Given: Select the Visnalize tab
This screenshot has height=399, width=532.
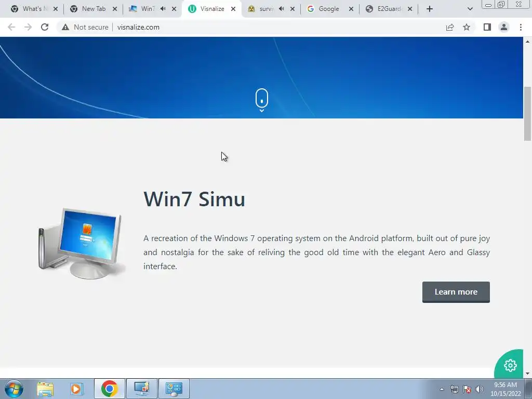Looking at the screenshot, I should [212, 9].
